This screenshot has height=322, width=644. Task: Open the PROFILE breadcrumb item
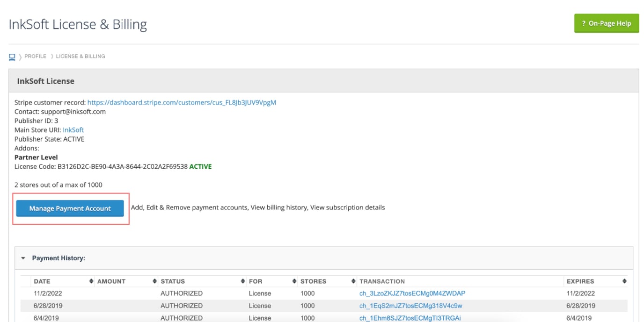[35, 57]
